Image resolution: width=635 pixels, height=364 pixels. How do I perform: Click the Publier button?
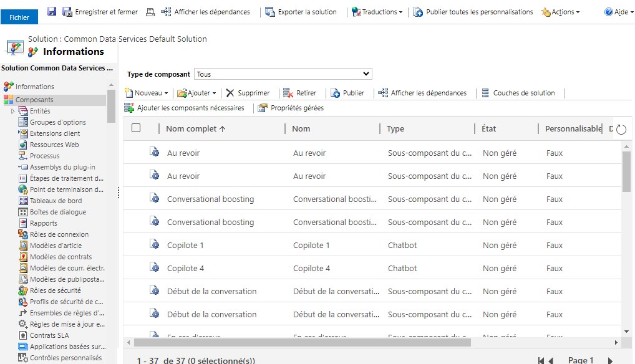[x=347, y=93]
